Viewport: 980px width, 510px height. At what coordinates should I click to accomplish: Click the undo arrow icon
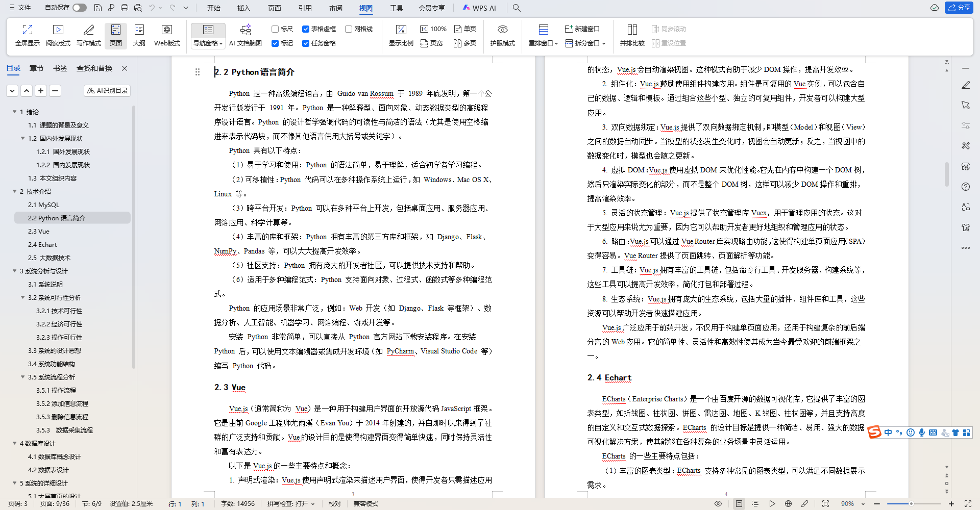point(152,8)
